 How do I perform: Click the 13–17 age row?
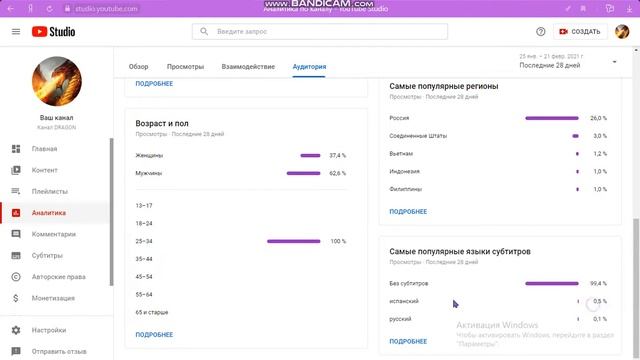click(x=241, y=206)
